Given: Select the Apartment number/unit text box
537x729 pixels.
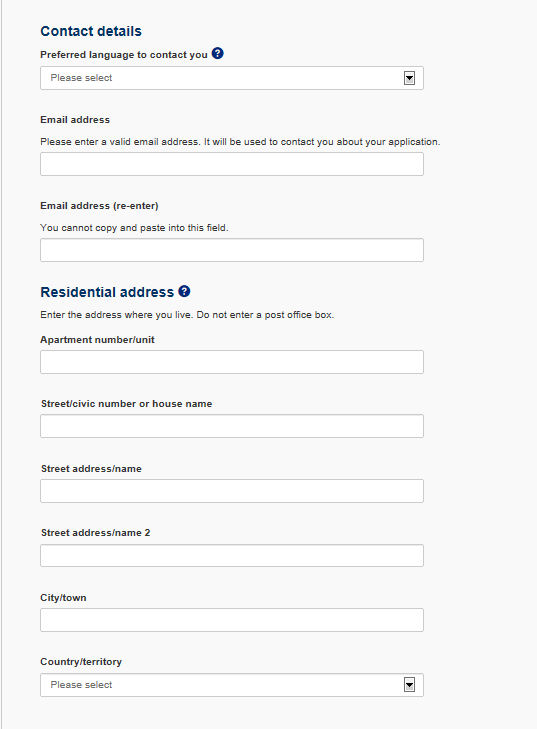Looking at the screenshot, I should click(x=232, y=362).
